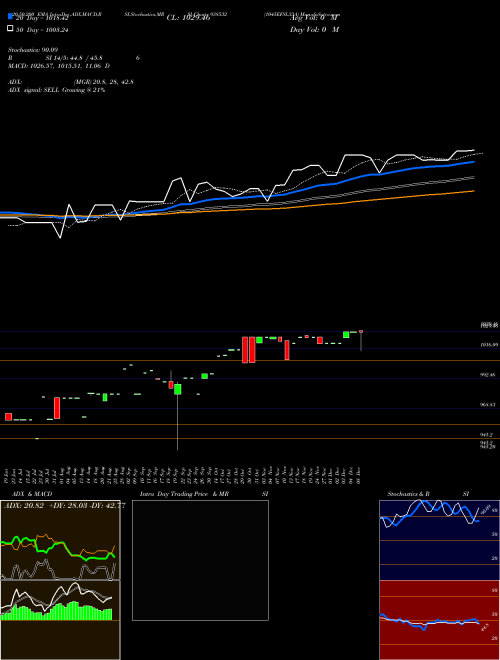
Task: Click the 'ADX signal: SELL Growing @ 21%' text
Action: click(56, 90)
